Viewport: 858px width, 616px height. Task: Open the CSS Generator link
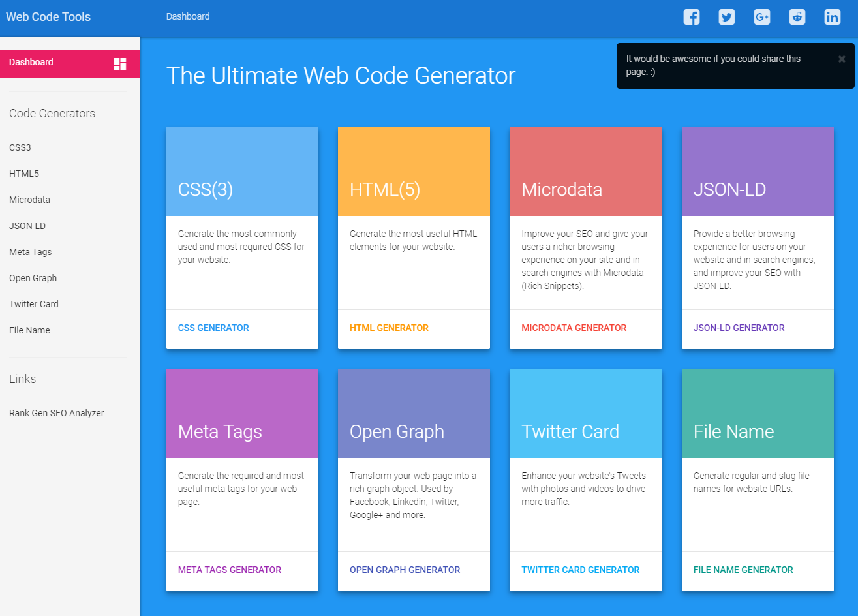coord(213,328)
